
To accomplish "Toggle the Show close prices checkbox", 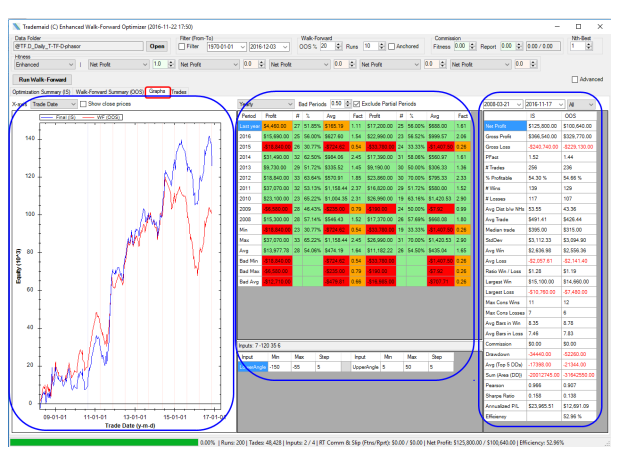I will click(82, 103).
